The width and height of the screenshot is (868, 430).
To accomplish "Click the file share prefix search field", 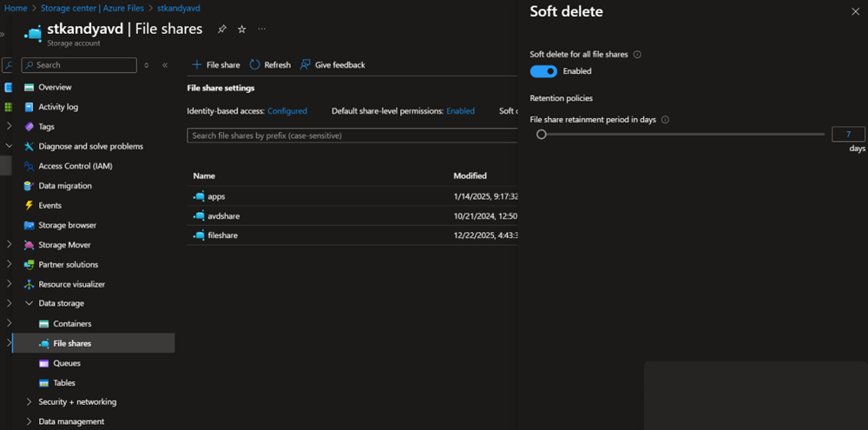I will (x=347, y=136).
